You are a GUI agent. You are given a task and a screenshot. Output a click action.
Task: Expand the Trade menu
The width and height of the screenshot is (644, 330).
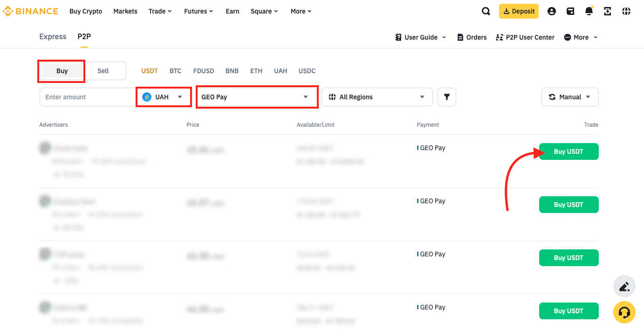pos(160,11)
